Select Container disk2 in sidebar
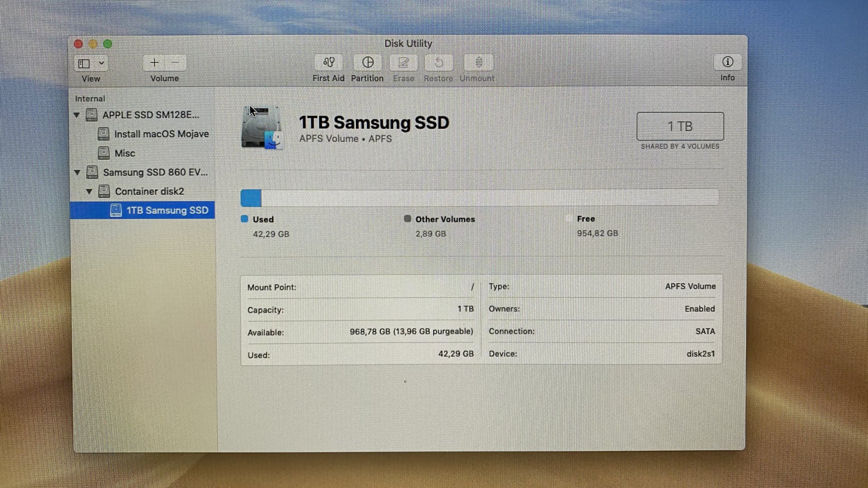The image size is (868, 488). tap(149, 191)
